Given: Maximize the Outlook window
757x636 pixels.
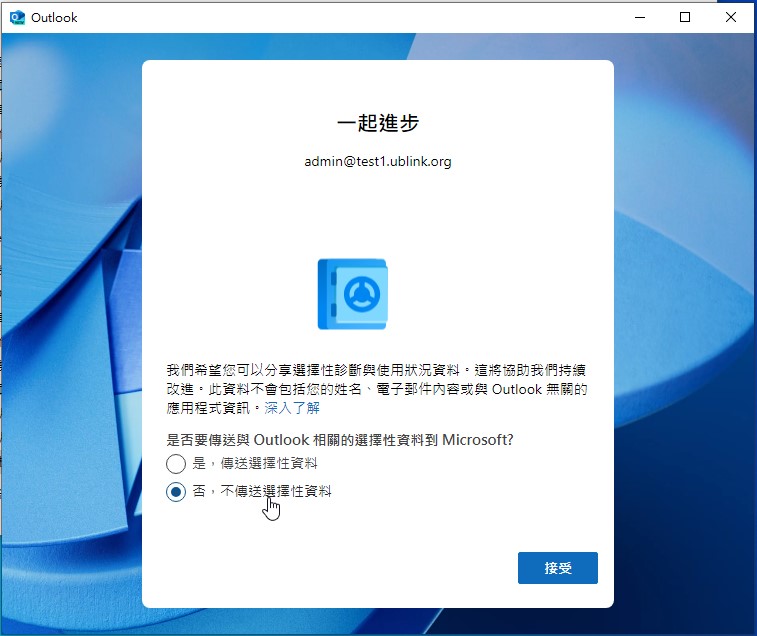Looking at the screenshot, I should click(x=685, y=17).
